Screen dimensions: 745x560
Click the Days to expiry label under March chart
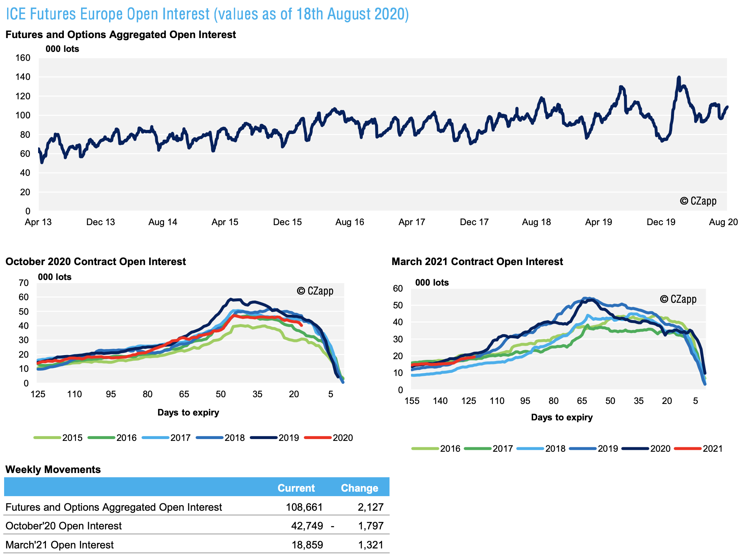pos(562,417)
